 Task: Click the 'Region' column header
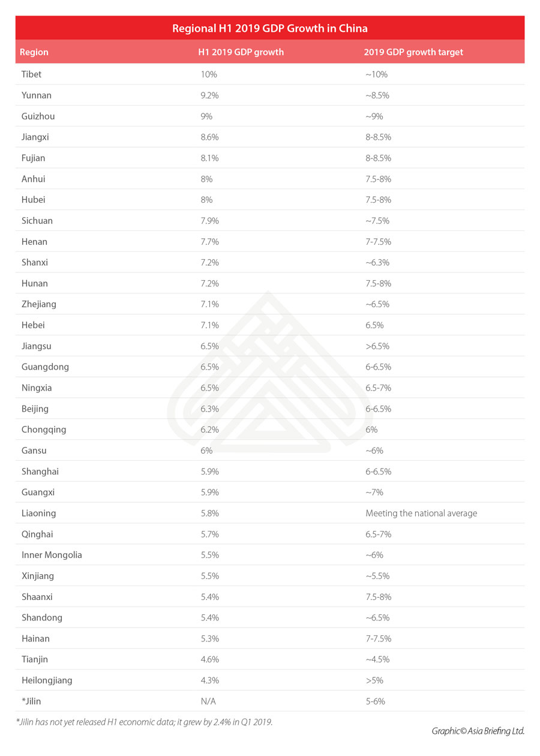pos(34,52)
